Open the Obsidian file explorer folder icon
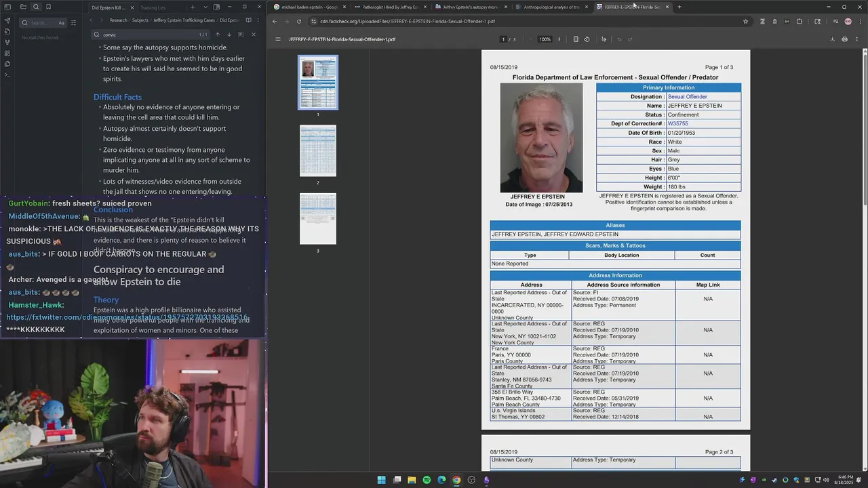868x488 pixels. coord(23,7)
